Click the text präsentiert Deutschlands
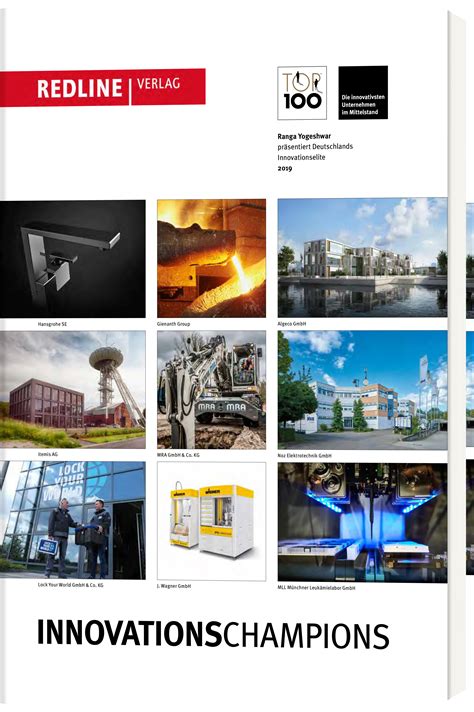The width and height of the screenshot is (474, 712). pos(315,147)
